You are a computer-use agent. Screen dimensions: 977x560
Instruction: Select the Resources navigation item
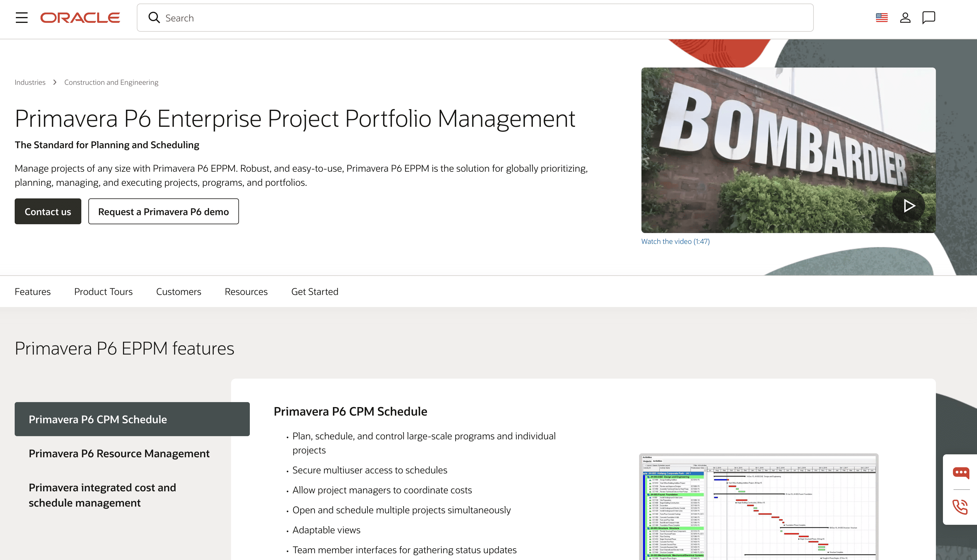[x=246, y=291]
